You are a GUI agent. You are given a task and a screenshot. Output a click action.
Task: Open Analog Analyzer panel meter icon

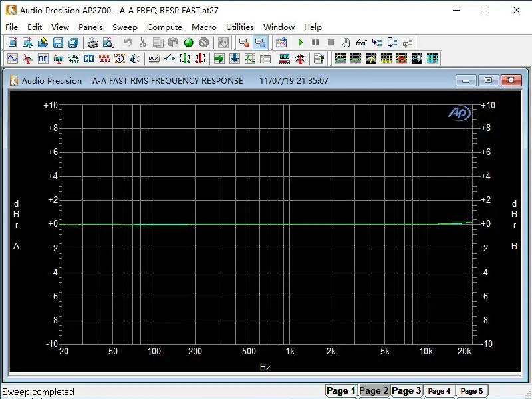tap(27, 59)
